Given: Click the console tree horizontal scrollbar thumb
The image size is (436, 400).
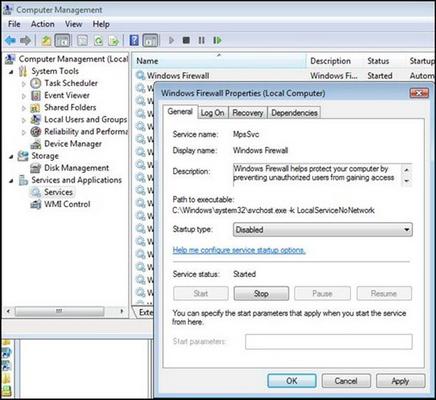Looking at the screenshot, I should click(x=59, y=311).
